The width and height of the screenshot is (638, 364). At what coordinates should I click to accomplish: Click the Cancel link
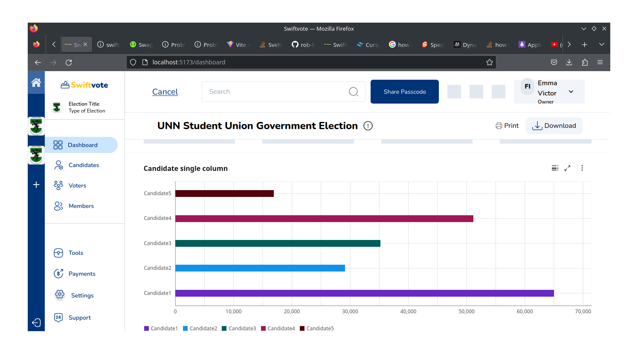point(165,92)
